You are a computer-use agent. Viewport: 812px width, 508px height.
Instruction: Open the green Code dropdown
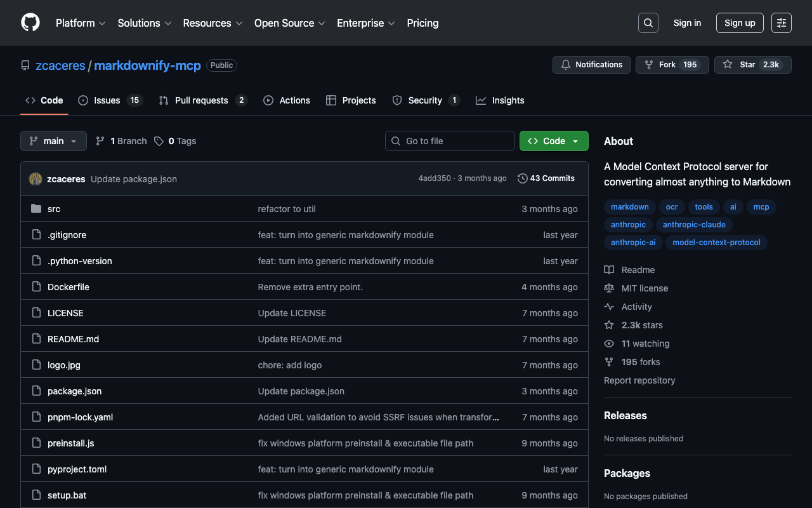pos(553,141)
